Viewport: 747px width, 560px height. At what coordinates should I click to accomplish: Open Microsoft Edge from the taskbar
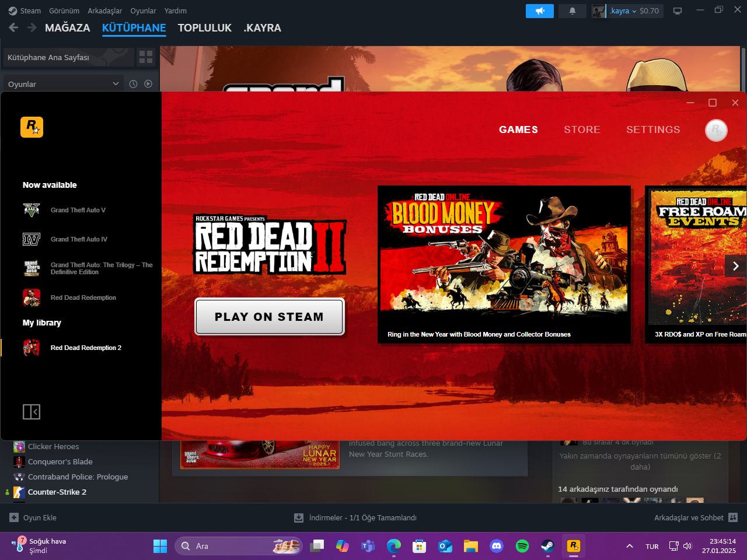(394, 546)
